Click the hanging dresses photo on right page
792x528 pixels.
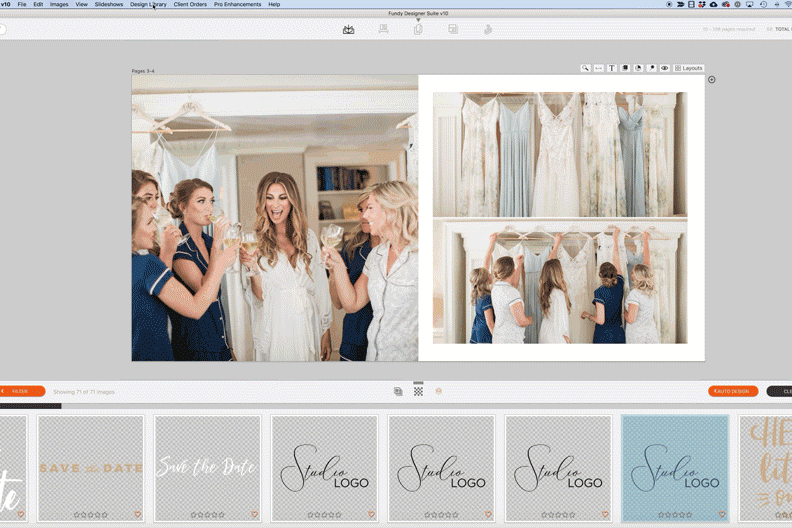point(560,154)
